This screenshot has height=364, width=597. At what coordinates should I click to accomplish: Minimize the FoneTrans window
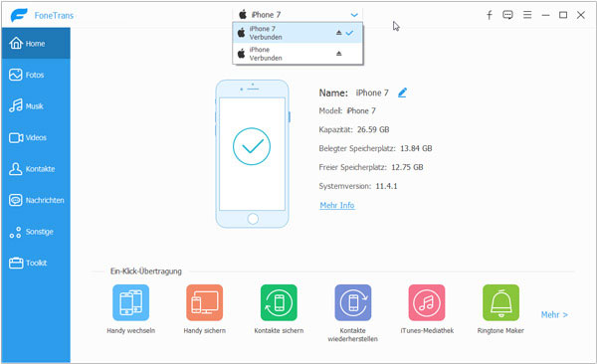[x=545, y=15]
